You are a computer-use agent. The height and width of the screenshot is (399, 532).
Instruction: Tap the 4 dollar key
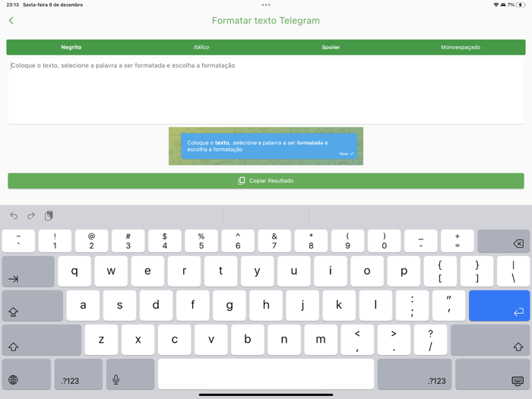point(165,241)
